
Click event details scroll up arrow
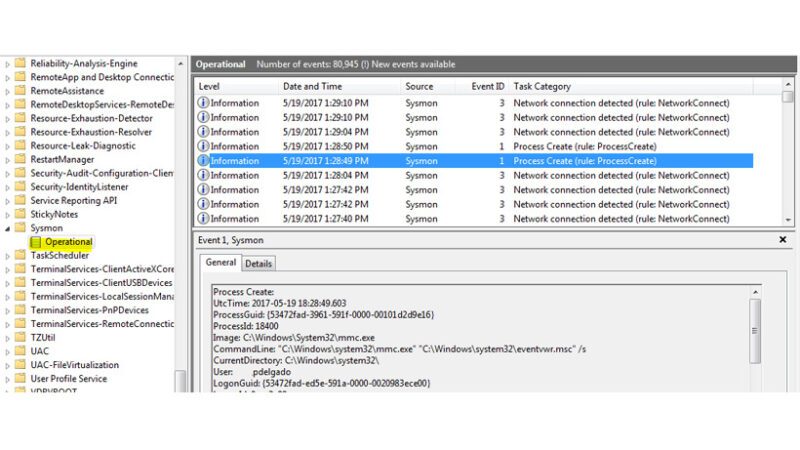click(x=755, y=292)
